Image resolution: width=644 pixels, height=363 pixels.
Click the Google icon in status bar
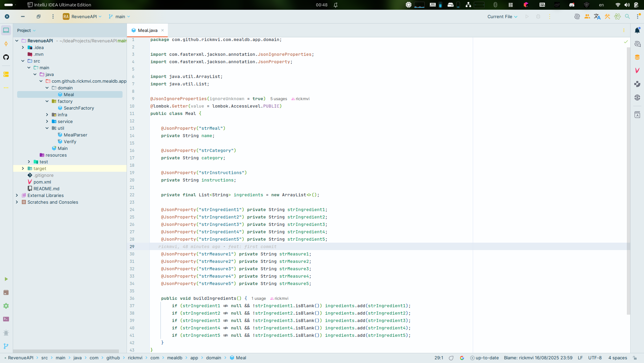(x=462, y=358)
